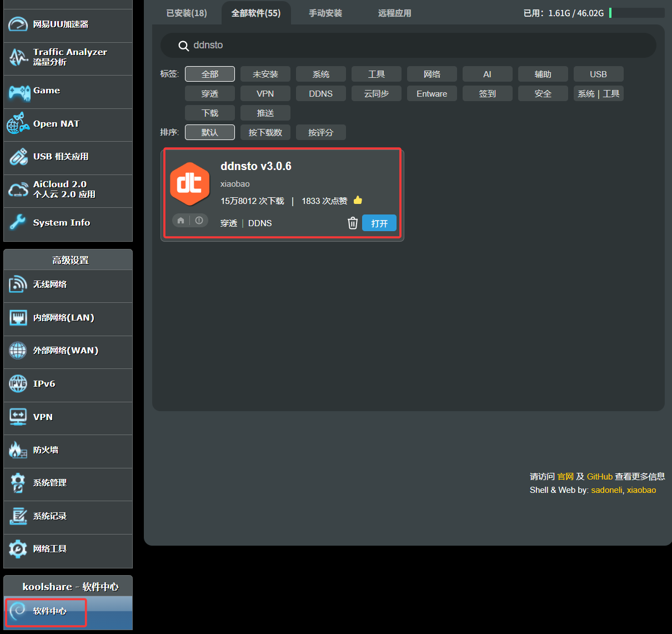
Task: Open the Traffic Analyzer icon
Action: click(18, 57)
